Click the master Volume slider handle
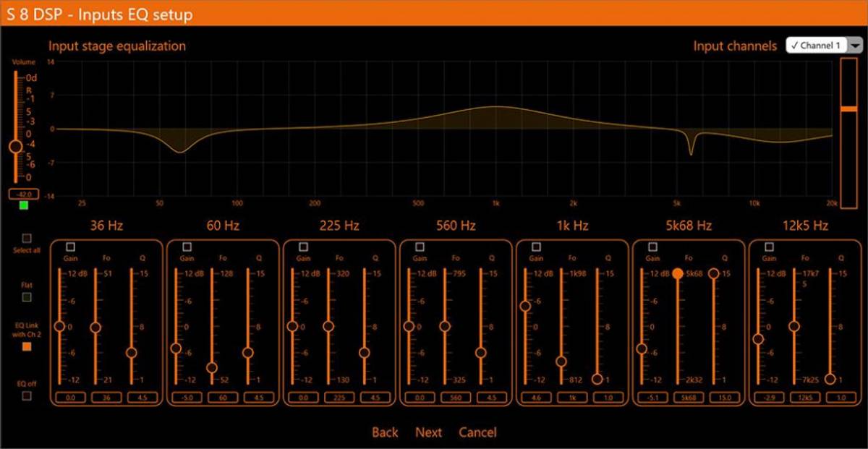This screenshot has width=868, height=449. point(15,147)
